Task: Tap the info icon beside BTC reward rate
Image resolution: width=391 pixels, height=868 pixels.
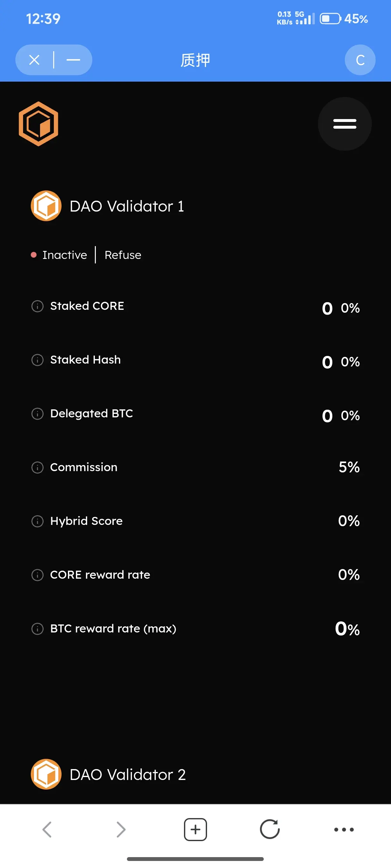Action: pyautogui.click(x=37, y=629)
